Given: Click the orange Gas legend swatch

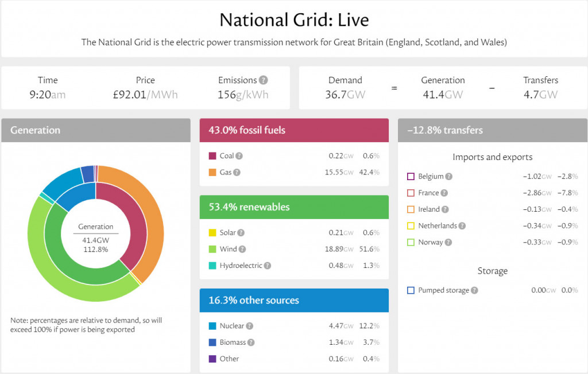Looking at the screenshot, I should pyautogui.click(x=212, y=173).
